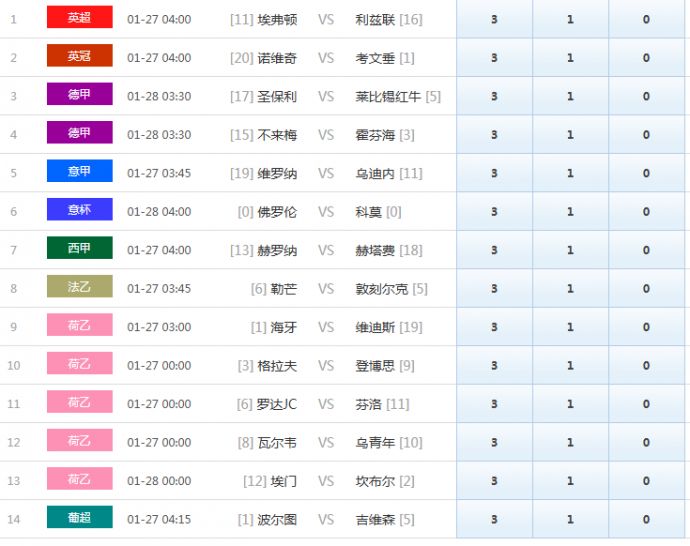Open the 罗达JC team link
The width and height of the screenshot is (690, 546).
tap(277, 404)
